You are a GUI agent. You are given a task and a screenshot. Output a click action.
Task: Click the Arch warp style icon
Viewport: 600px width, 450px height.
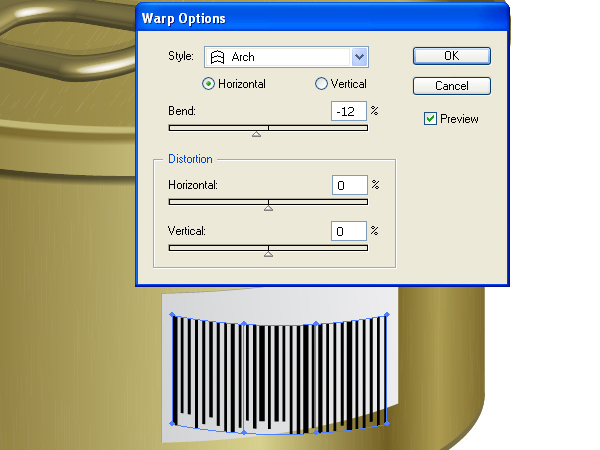coord(217,57)
